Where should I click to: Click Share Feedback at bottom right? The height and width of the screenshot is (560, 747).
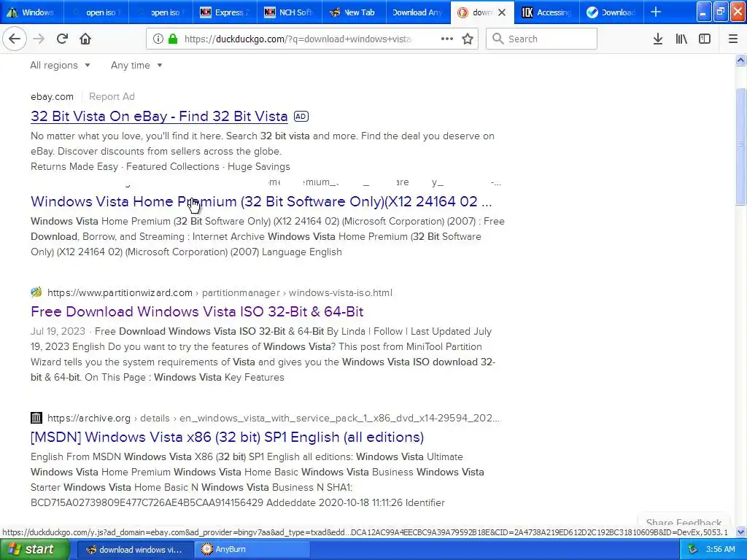(684, 522)
